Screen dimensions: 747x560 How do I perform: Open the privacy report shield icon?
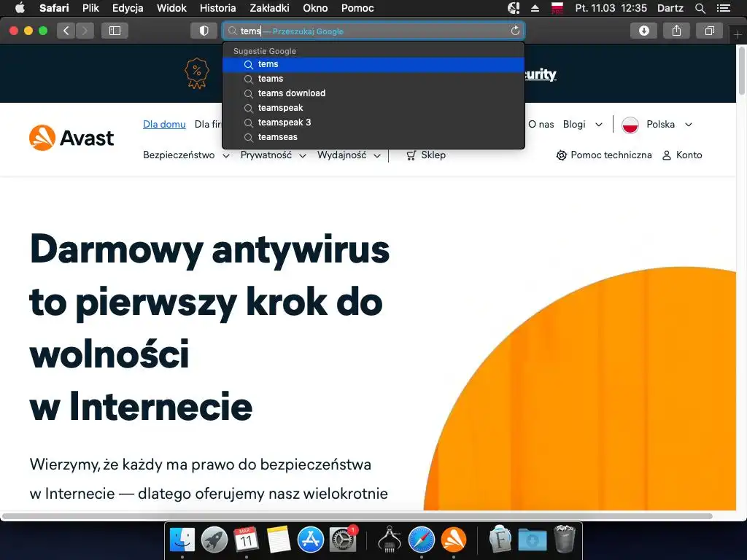pyautogui.click(x=204, y=31)
